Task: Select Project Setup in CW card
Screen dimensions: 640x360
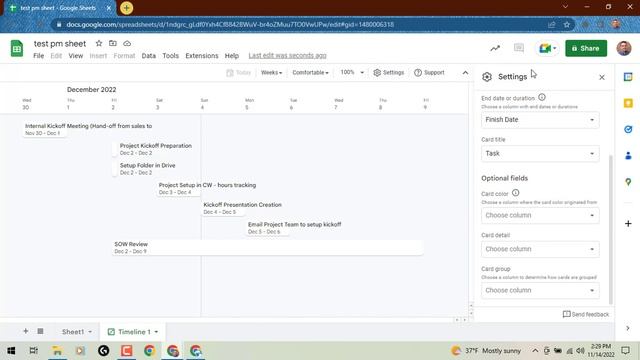Action: pos(207,188)
